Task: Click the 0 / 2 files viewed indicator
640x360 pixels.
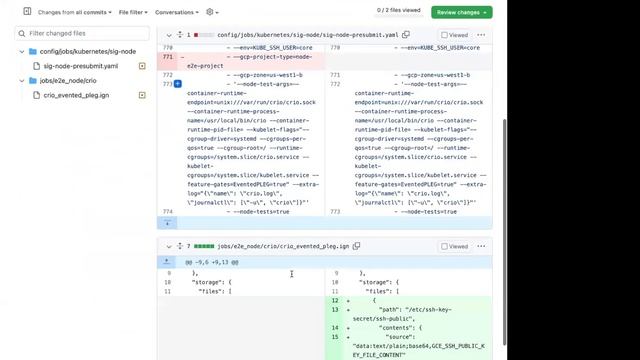Action: click(x=398, y=10)
